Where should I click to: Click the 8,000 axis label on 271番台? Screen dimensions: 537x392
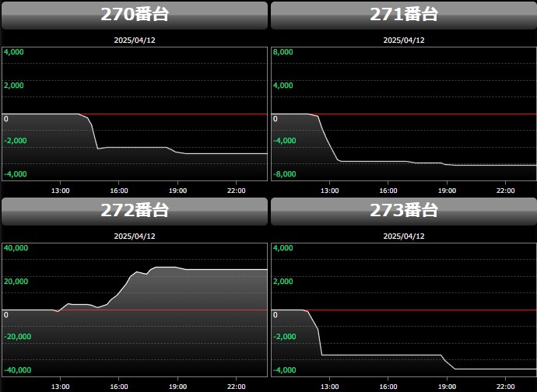[x=282, y=52]
